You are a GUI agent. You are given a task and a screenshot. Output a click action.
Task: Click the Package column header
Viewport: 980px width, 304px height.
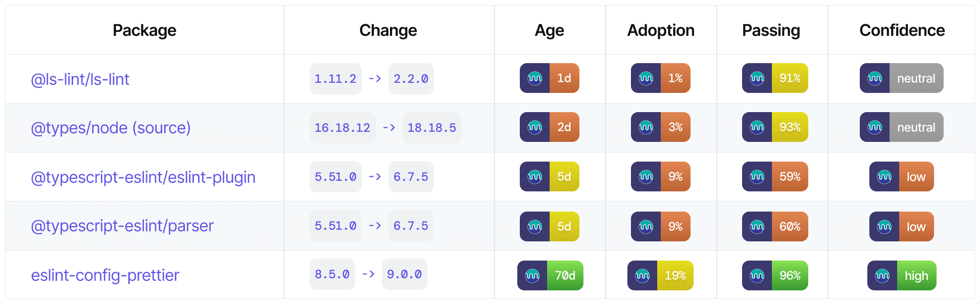[144, 30]
